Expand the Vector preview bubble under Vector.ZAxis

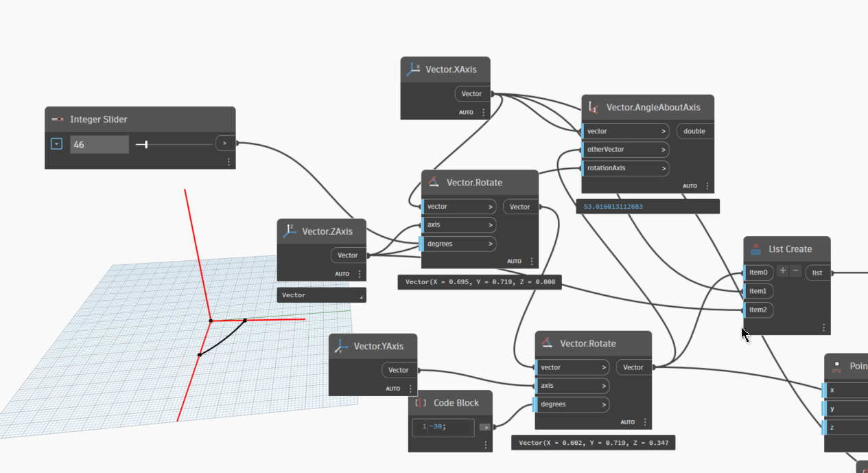pyautogui.click(x=361, y=296)
